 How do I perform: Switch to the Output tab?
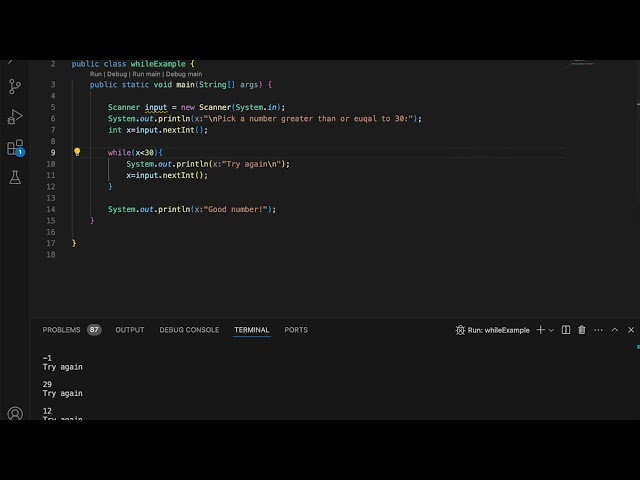(130, 330)
